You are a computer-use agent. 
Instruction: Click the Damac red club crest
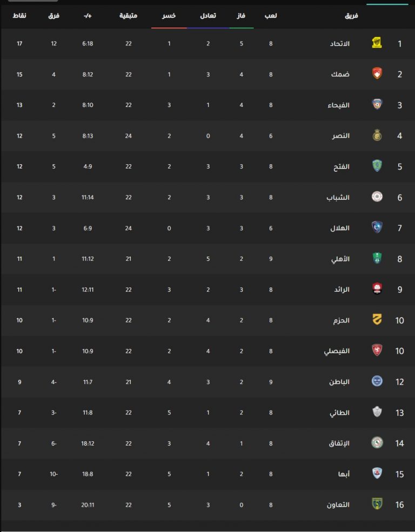pos(377,73)
